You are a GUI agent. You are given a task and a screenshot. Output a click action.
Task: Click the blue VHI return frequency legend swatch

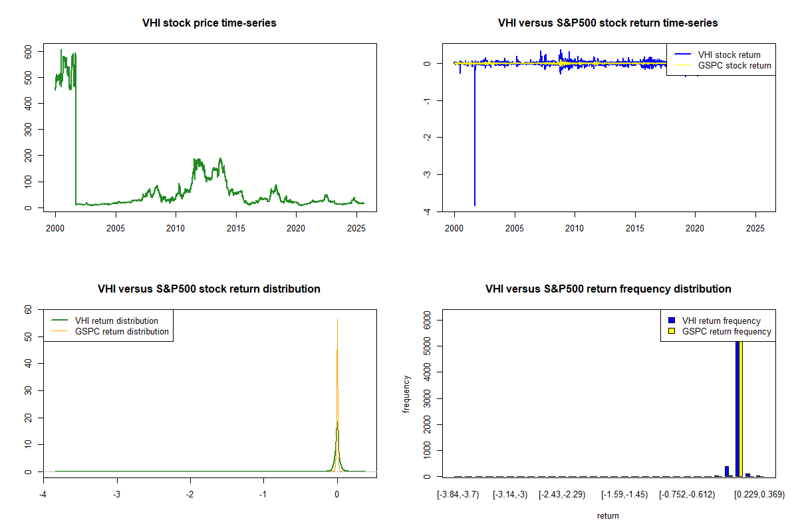672,321
